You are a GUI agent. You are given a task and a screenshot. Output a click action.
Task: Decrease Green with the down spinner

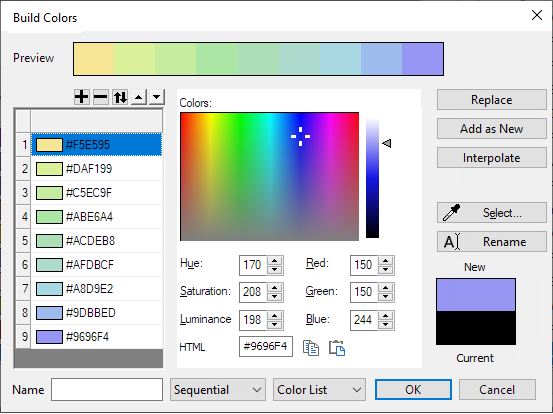click(x=385, y=297)
